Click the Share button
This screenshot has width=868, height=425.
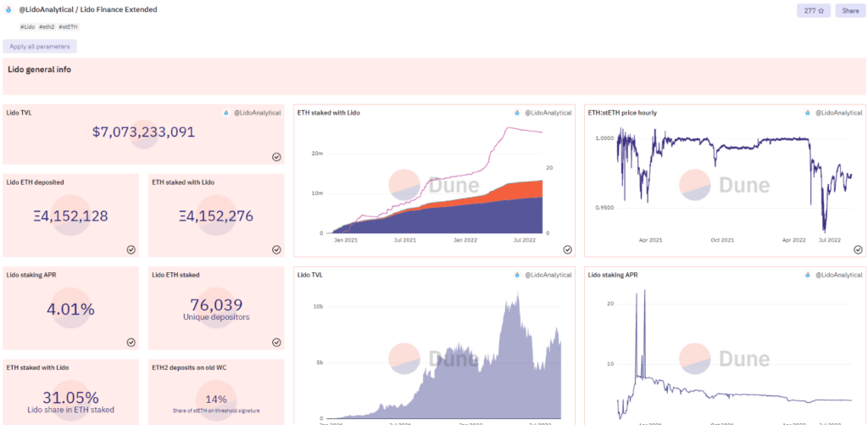(x=850, y=10)
